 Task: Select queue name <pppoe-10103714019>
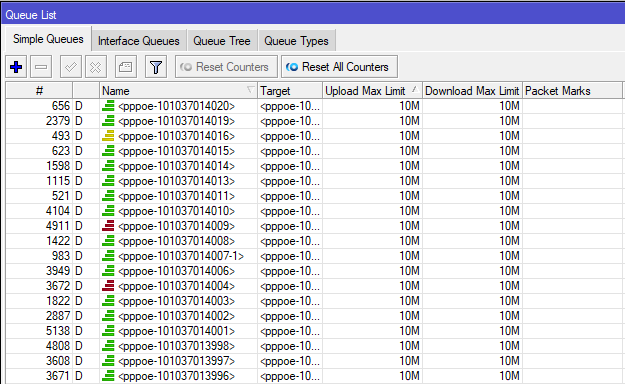click(x=177, y=121)
